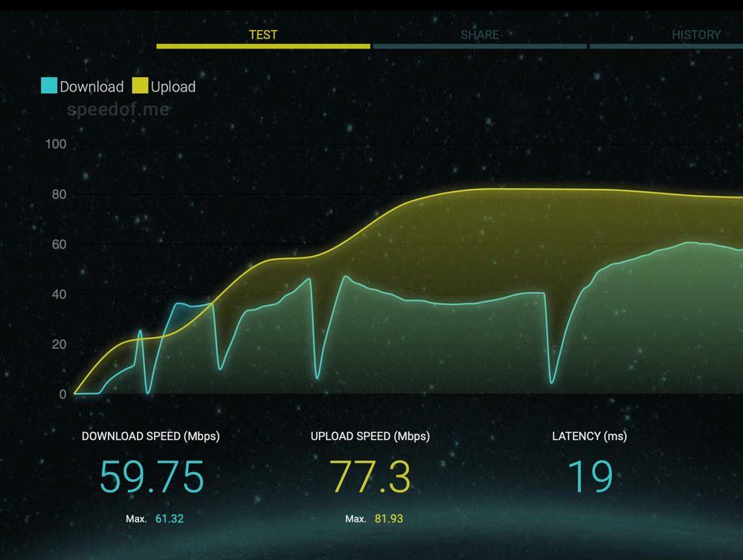Viewport: 743px width, 560px height.
Task: Select the 40 y-axis label
Action: [x=58, y=295]
